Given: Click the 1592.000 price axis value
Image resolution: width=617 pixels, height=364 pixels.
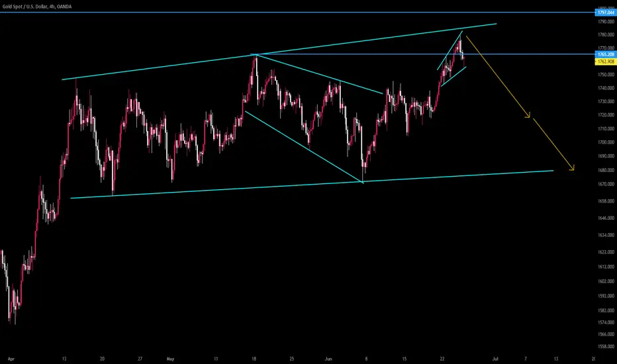Looking at the screenshot, I should [x=606, y=296].
